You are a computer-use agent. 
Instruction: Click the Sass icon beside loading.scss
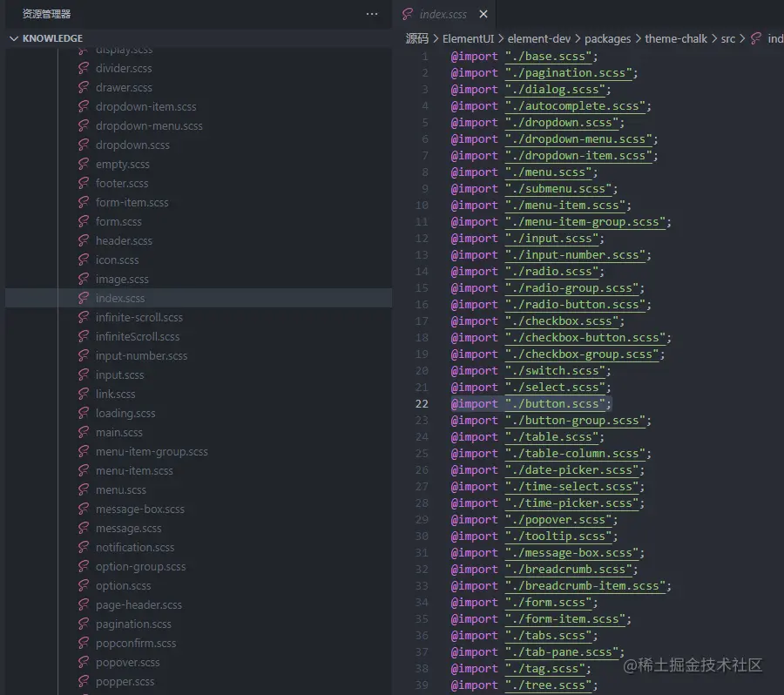[x=84, y=413]
